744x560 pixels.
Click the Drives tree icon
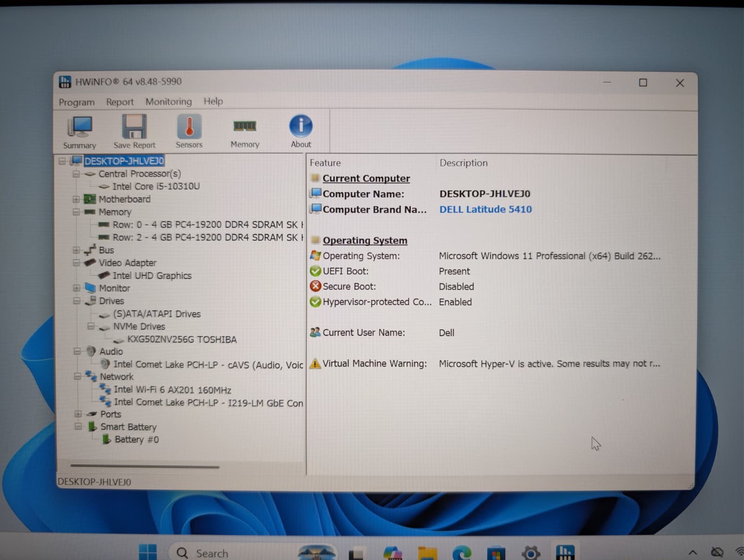click(91, 301)
